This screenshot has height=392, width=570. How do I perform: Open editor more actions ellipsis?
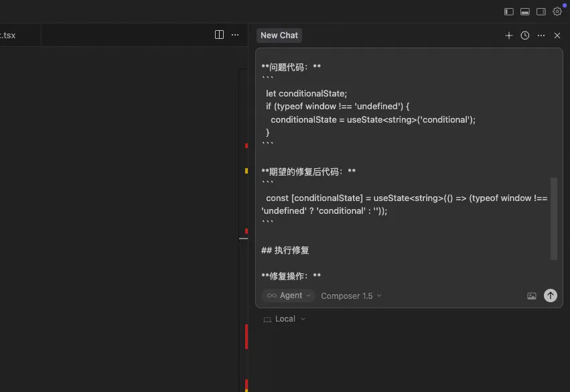pos(235,35)
